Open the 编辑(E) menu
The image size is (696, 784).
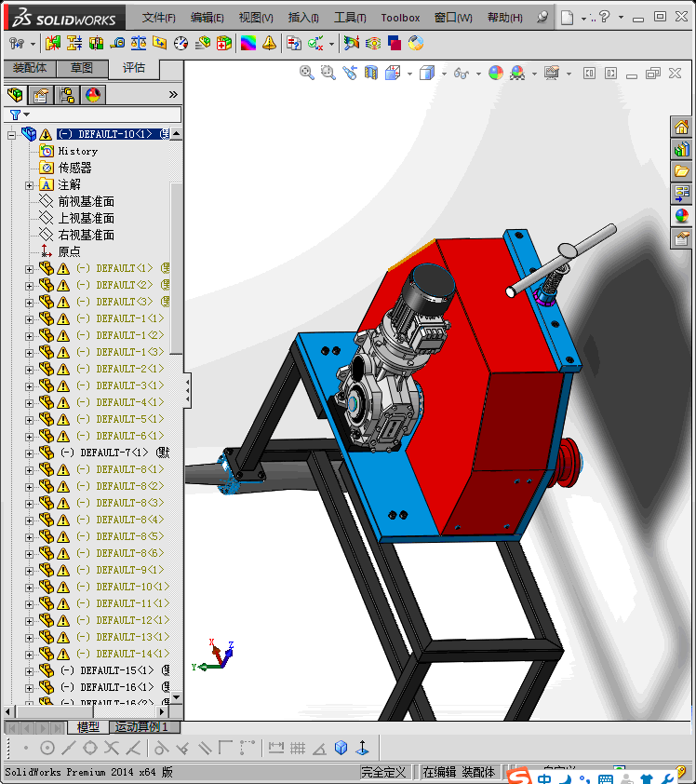(207, 18)
